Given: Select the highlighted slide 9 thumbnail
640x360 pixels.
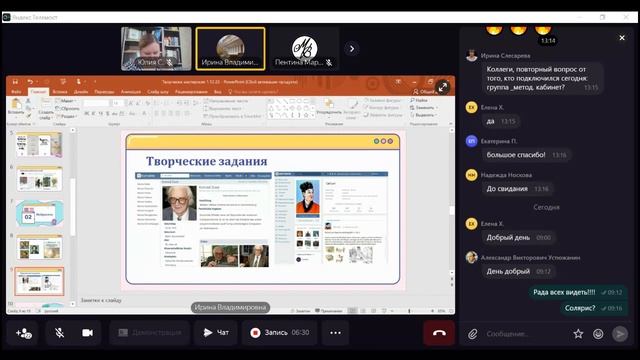Looking at the screenshot, I should tap(39, 282).
